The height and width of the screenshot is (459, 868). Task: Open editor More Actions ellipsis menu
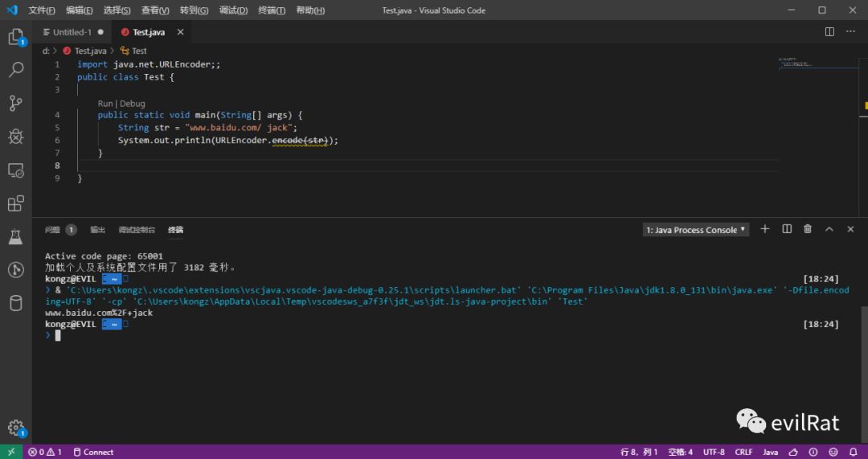click(851, 32)
